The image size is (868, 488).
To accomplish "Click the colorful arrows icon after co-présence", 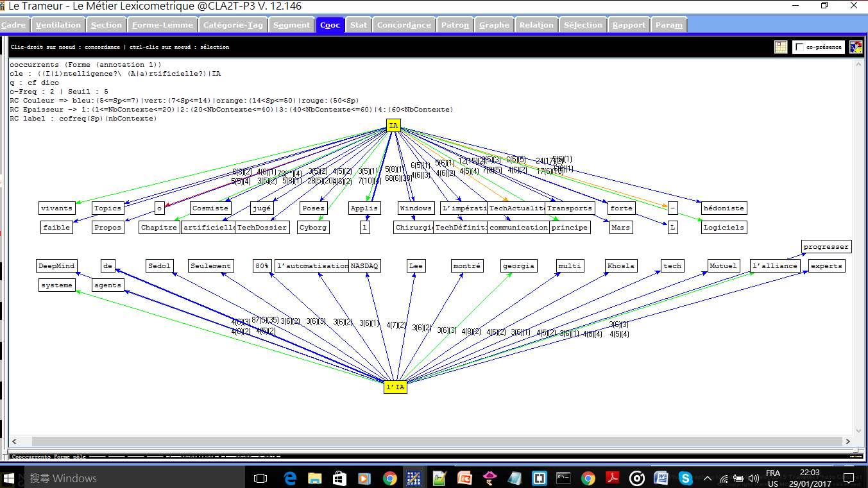I will coord(856,47).
